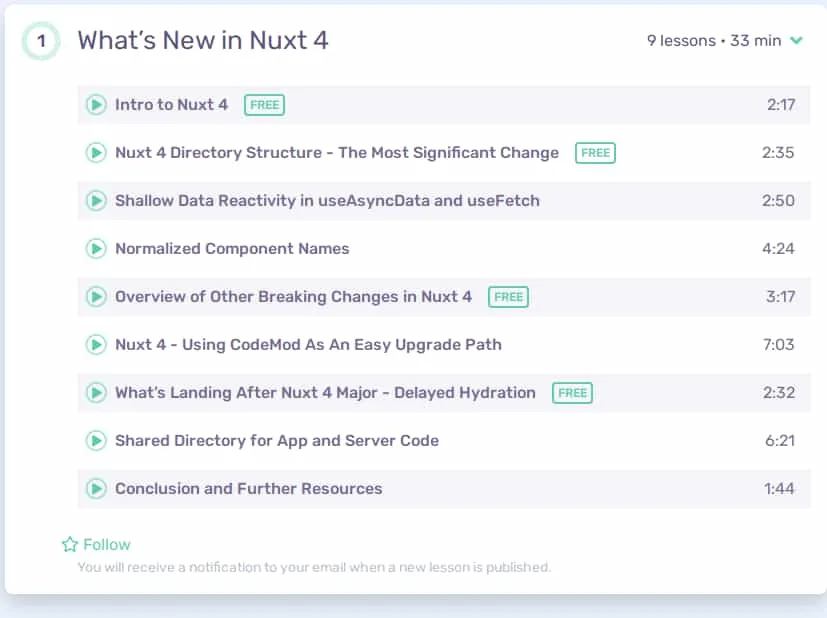Viewport: 827px width, 618px height.
Task: Open Shared Directory for App and Server Code
Action: click(x=277, y=440)
